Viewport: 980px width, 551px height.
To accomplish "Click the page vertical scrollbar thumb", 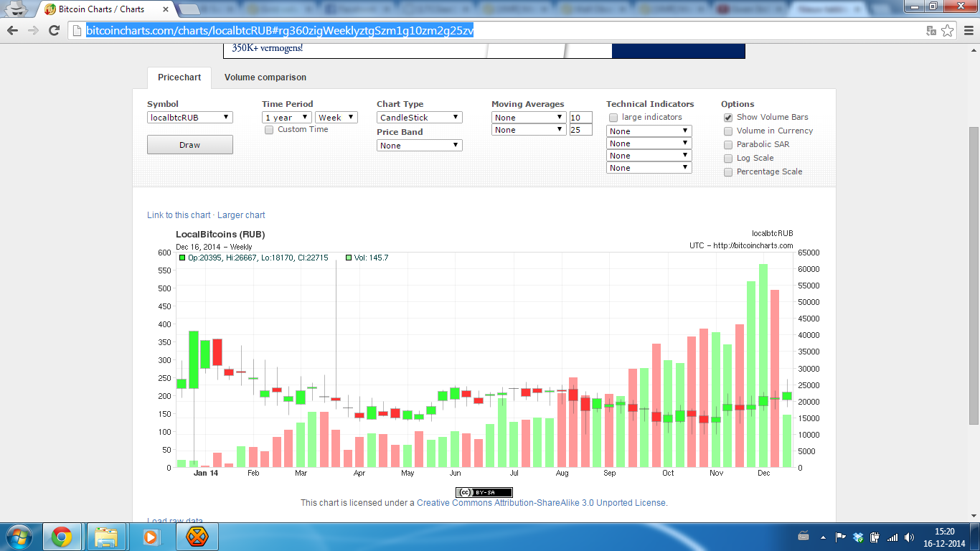I will (x=974, y=275).
